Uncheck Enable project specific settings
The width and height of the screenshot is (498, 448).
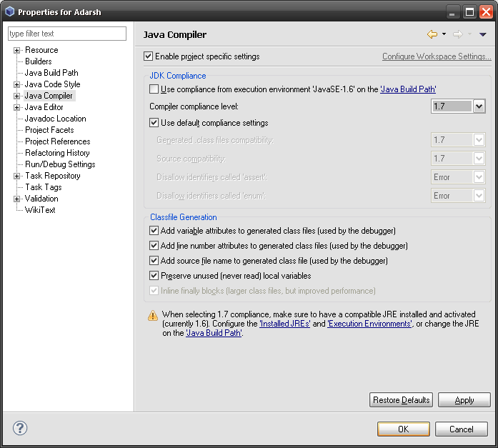point(149,56)
